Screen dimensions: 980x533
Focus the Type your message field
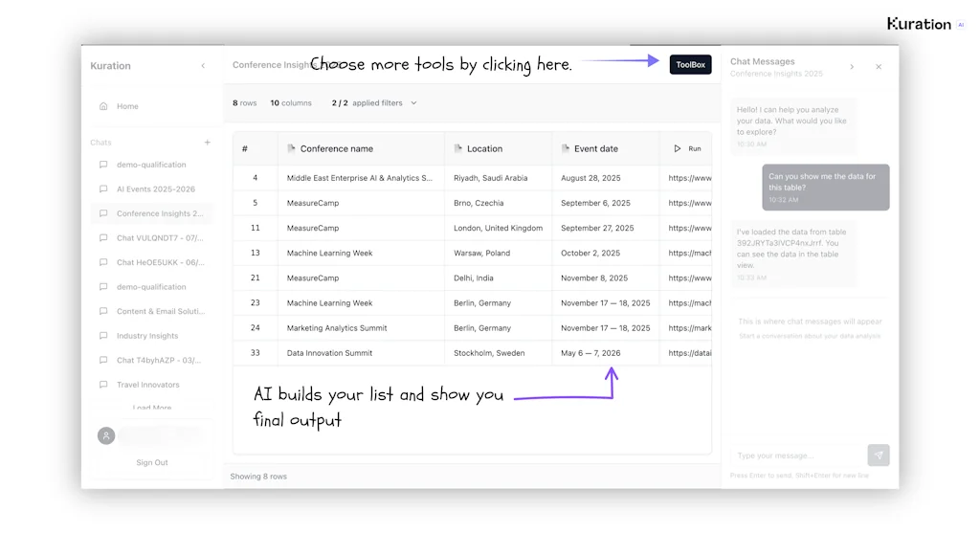click(x=797, y=455)
